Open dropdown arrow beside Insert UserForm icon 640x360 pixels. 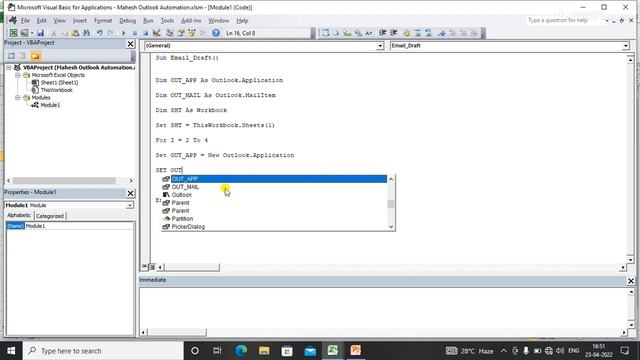[32, 33]
